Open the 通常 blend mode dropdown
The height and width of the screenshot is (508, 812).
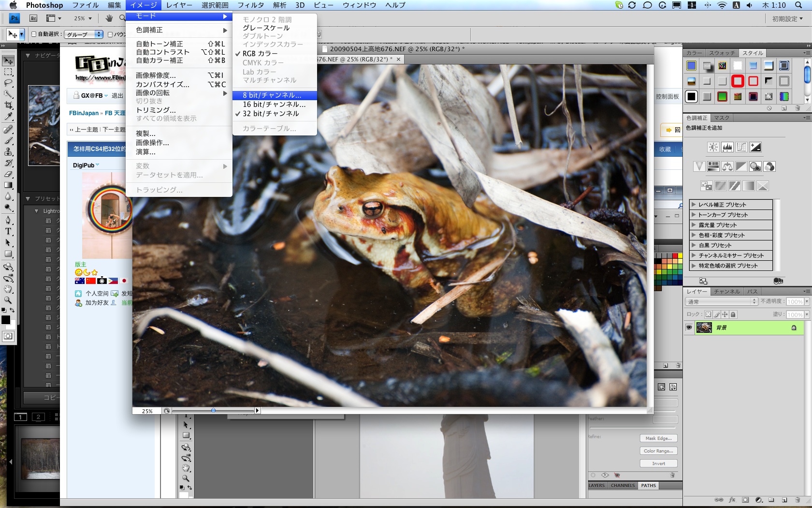[722, 301]
